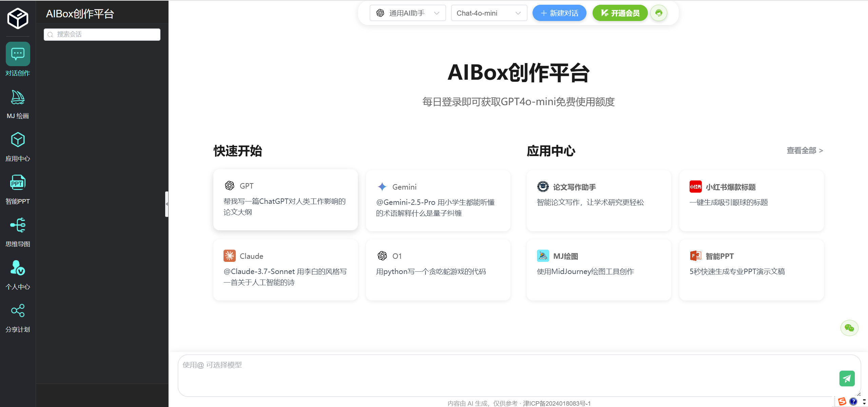Click the ICP备2024018083号-1 link

[x=557, y=403]
